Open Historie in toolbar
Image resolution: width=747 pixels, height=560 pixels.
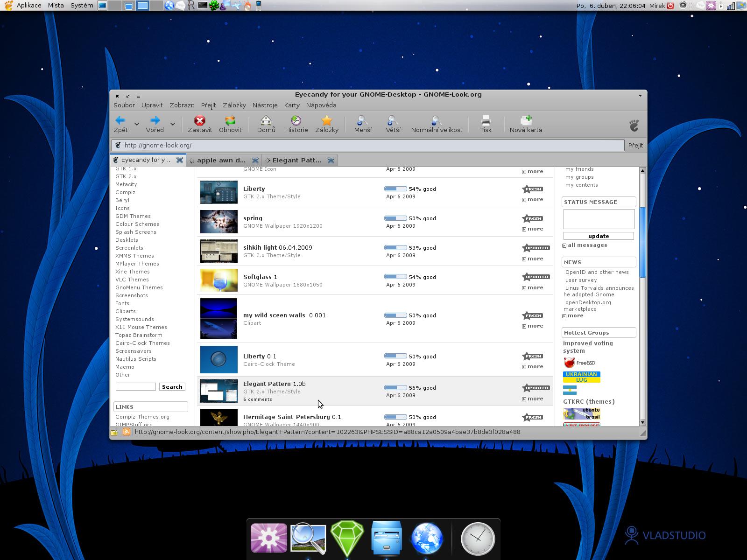tap(296, 124)
